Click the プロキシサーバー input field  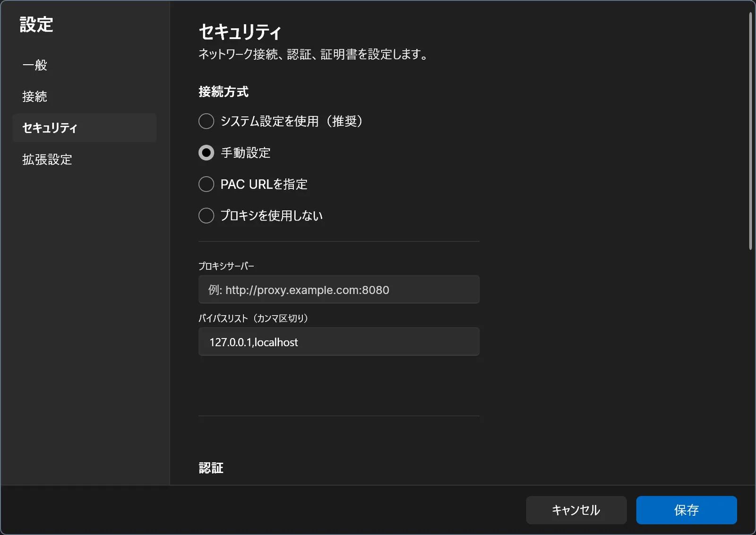(339, 289)
